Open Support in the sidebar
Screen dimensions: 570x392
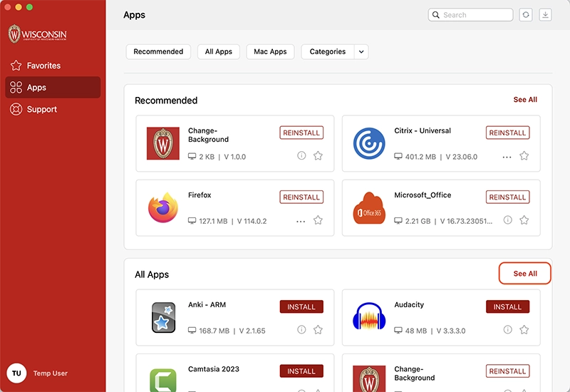53,109
